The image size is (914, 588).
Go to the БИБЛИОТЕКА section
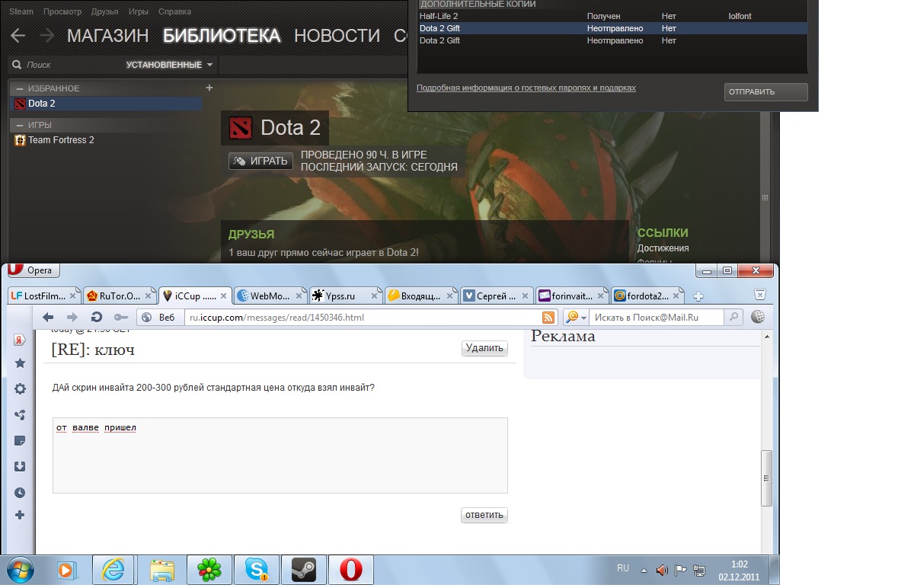(x=222, y=35)
